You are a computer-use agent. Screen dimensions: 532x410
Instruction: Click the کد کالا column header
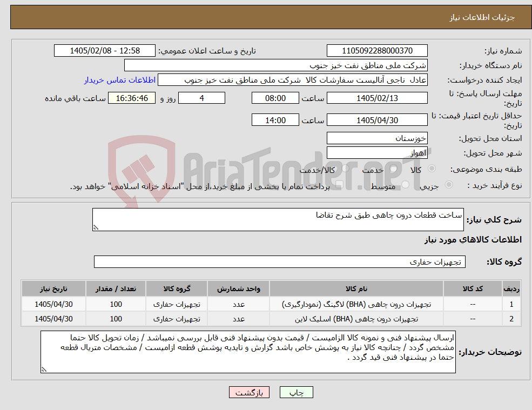pyautogui.click(x=473, y=289)
